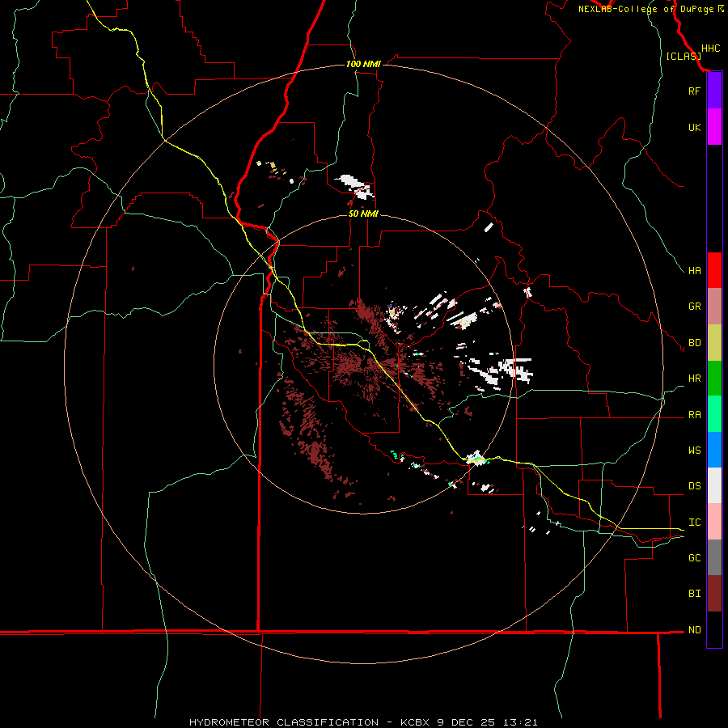This screenshot has width=728, height=728.
Task: Click the "BD" legend label
Action: tap(694, 343)
